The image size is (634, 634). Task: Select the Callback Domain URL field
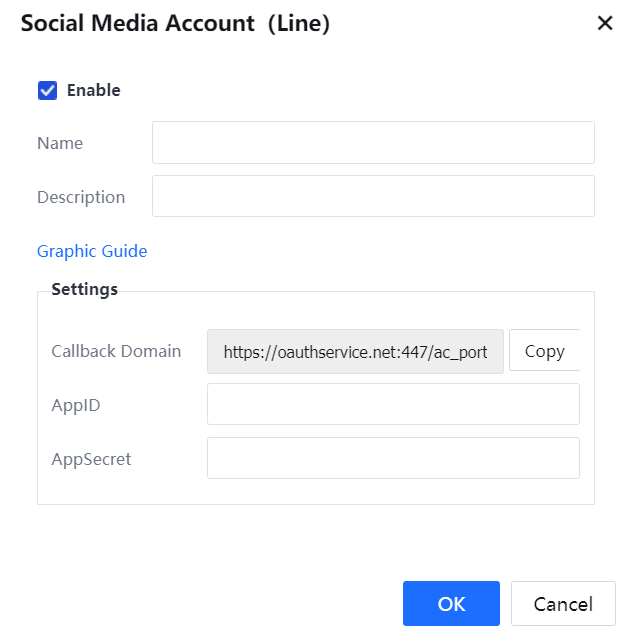[x=355, y=351]
